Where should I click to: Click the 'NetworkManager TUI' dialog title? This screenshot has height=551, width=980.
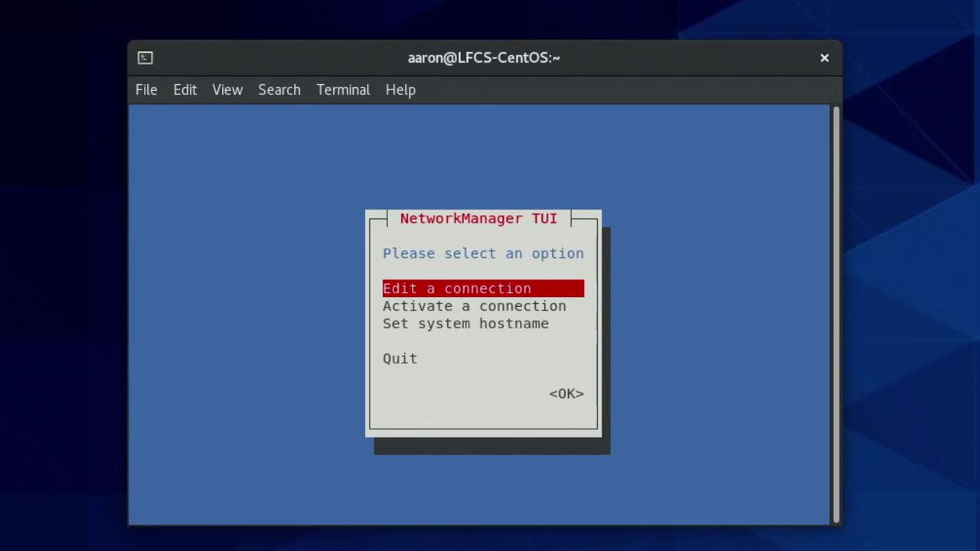point(479,218)
